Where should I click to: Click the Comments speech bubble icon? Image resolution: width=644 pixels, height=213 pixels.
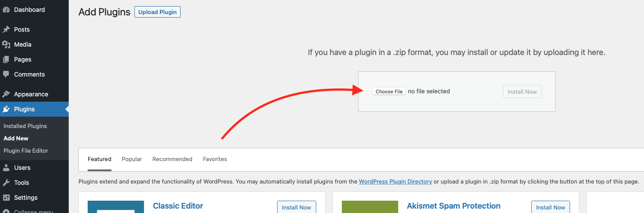6,74
